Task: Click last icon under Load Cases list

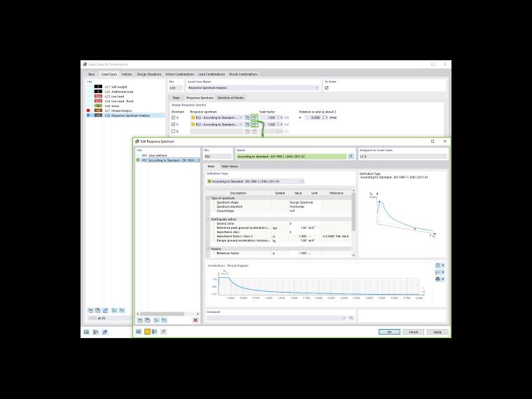Action: click(x=122, y=310)
